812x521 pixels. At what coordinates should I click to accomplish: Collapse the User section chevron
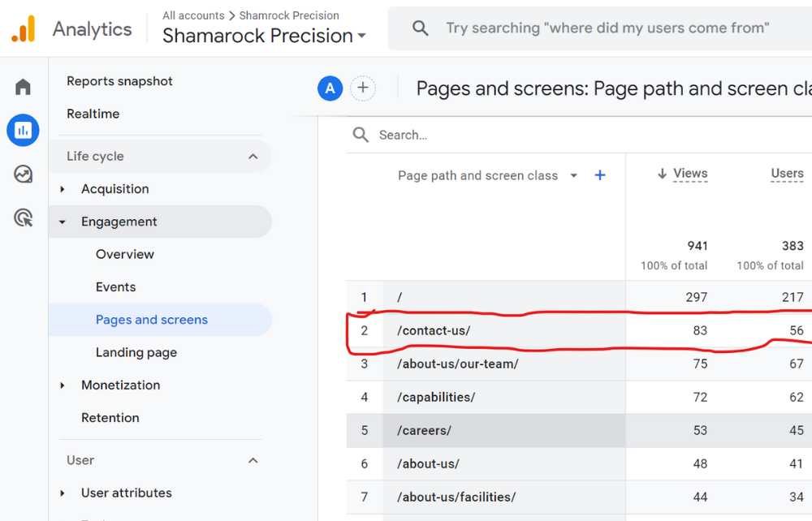click(253, 460)
